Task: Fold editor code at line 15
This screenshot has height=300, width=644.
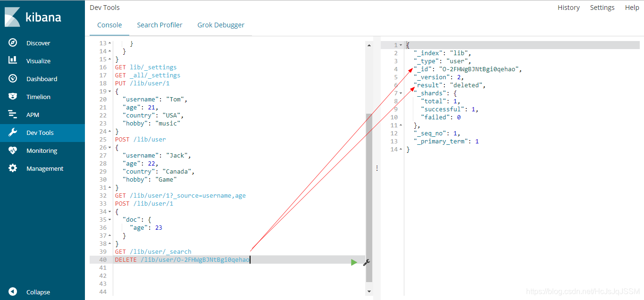Action: (110, 59)
